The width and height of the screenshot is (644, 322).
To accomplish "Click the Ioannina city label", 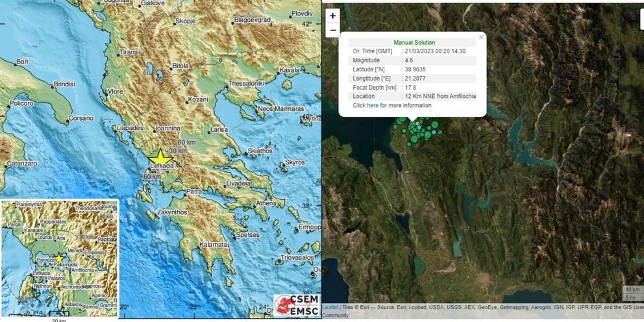I will tap(168, 128).
